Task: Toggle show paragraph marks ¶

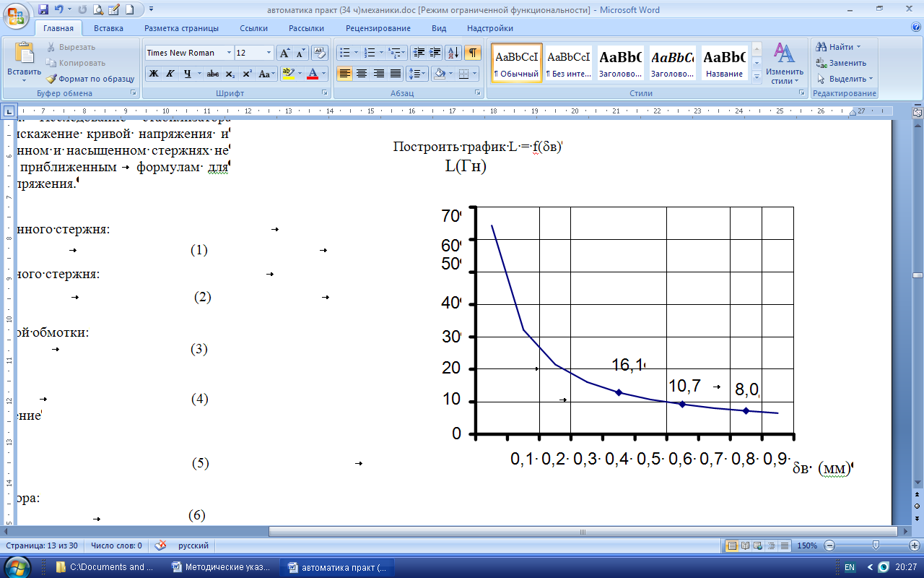Action: 473,53
